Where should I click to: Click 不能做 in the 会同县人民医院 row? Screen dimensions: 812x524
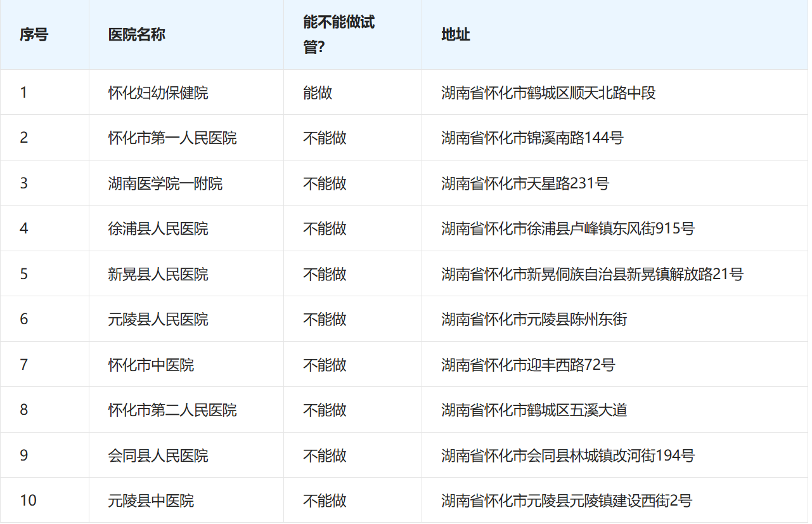(x=325, y=455)
